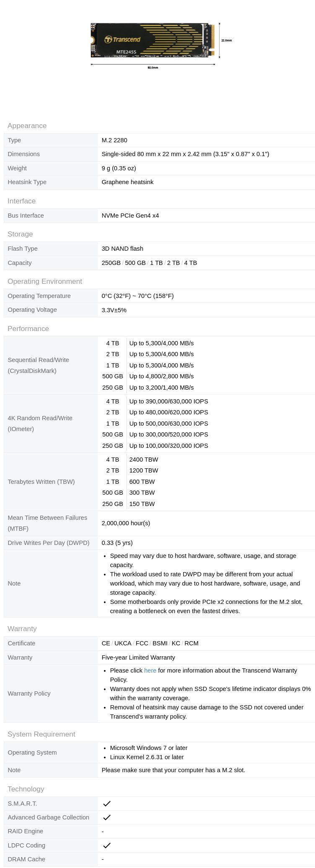Image resolution: width=315 pixels, height=868 pixels.
Task: Click 'Up to 390,000/630,000 IOPS' value
Action: (168, 401)
